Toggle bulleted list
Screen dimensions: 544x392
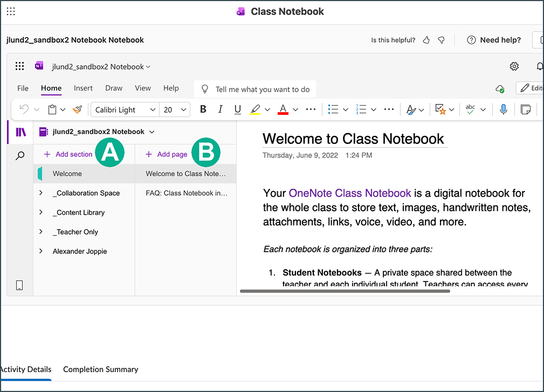pos(333,109)
